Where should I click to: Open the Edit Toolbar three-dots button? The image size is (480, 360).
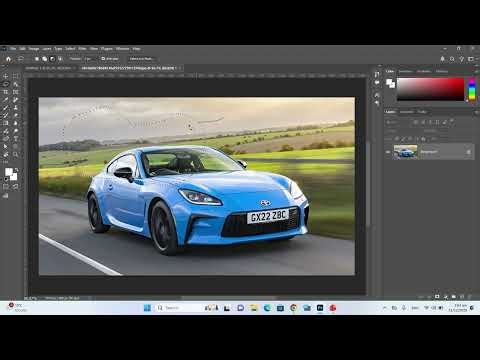(6, 162)
